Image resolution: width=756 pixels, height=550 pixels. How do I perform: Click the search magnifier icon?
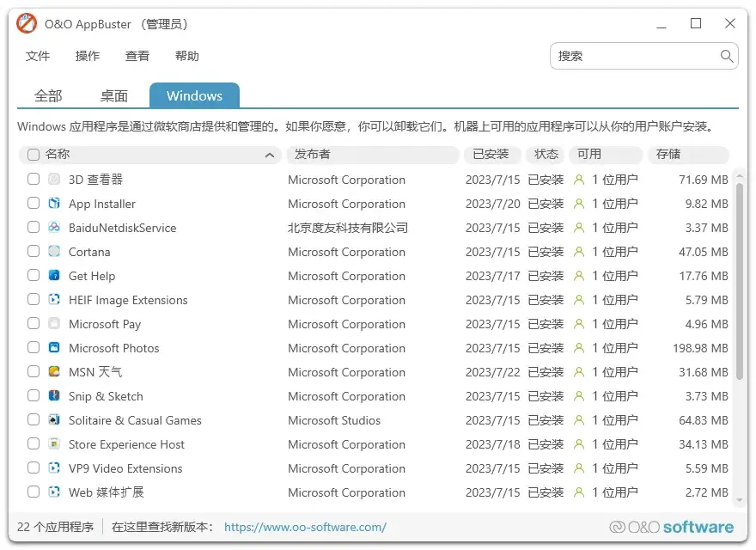(x=727, y=56)
